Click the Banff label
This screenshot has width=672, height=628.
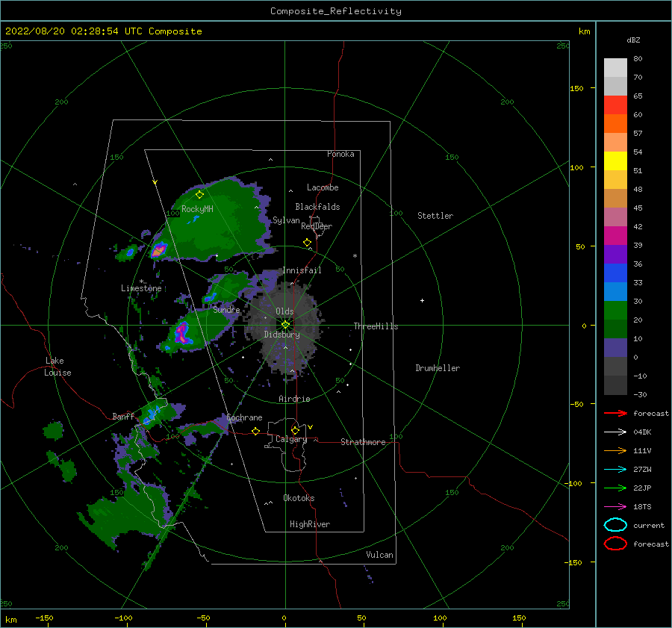[123, 416]
